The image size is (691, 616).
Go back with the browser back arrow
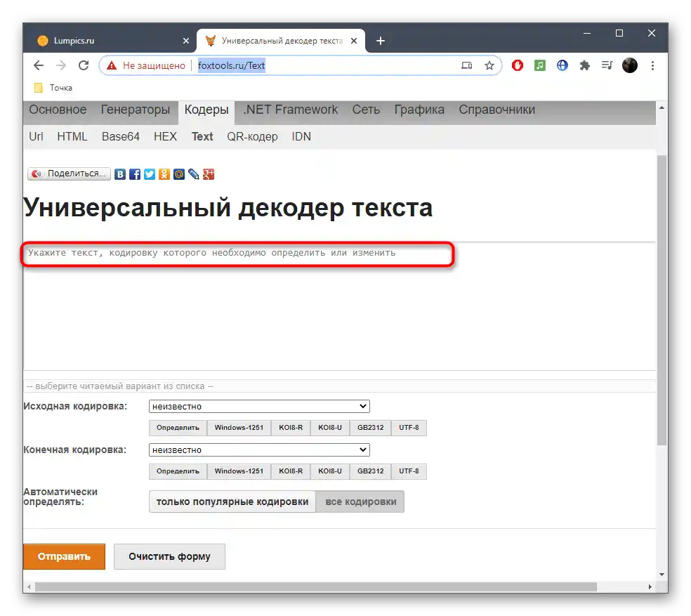tap(39, 66)
